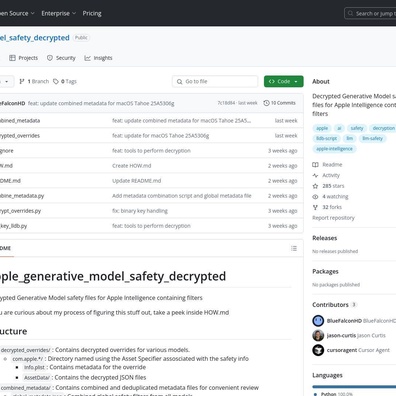Select the apple-intelligence topic tag

coord(334,149)
